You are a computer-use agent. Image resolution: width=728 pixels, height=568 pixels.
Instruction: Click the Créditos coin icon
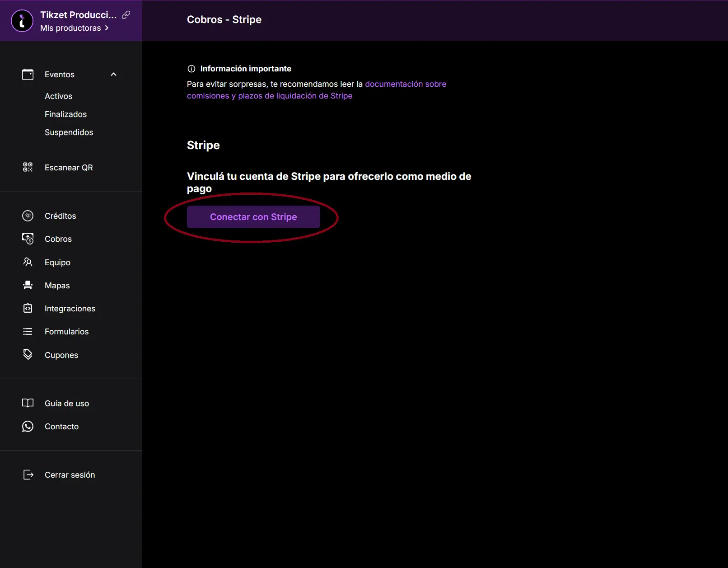(28, 216)
